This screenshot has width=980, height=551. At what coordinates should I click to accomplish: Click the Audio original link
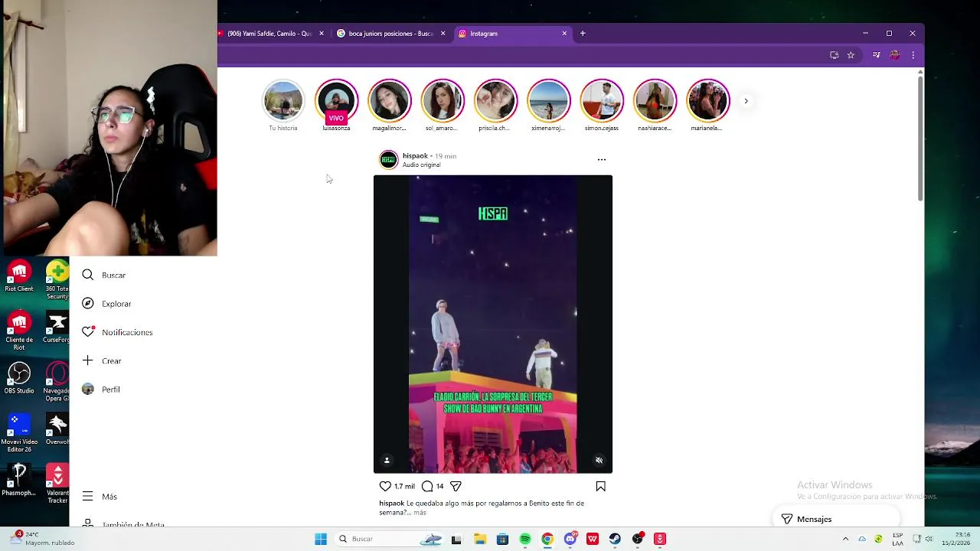(422, 165)
